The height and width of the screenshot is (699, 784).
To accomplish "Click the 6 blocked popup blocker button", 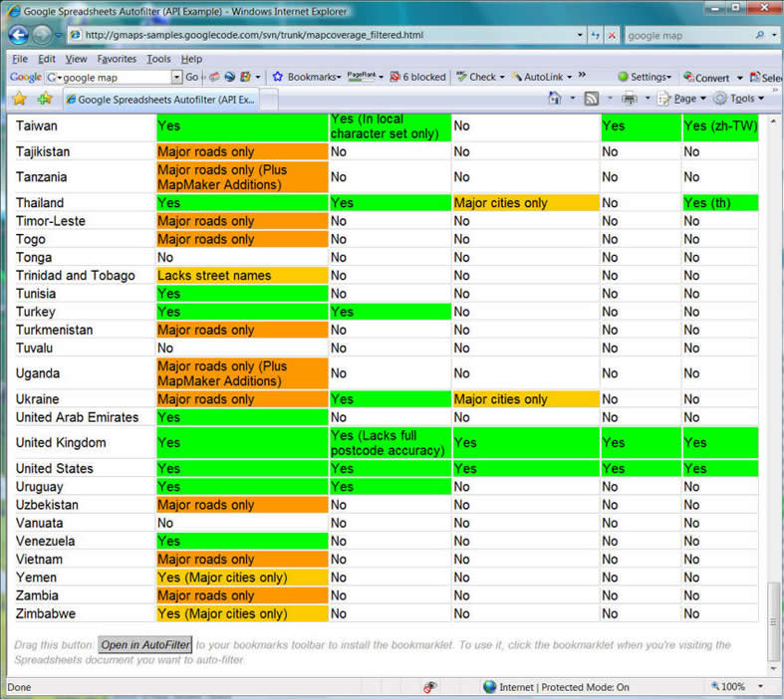I will coord(417,77).
